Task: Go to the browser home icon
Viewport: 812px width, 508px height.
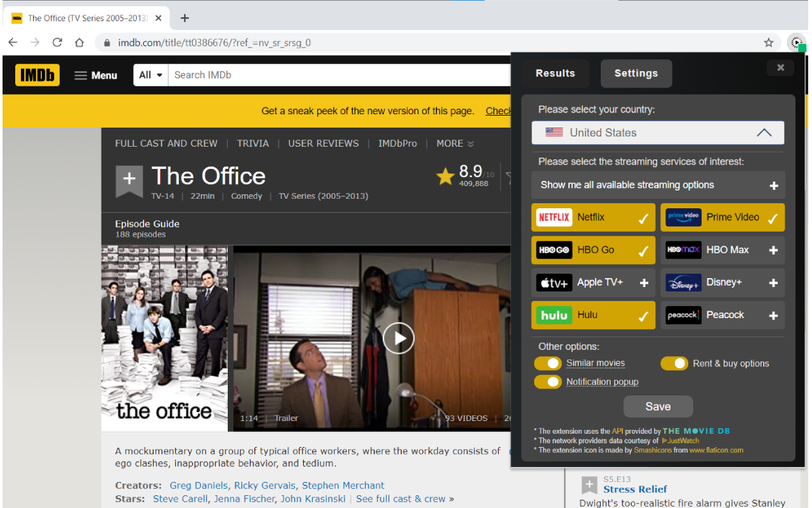Action: (x=79, y=43)
